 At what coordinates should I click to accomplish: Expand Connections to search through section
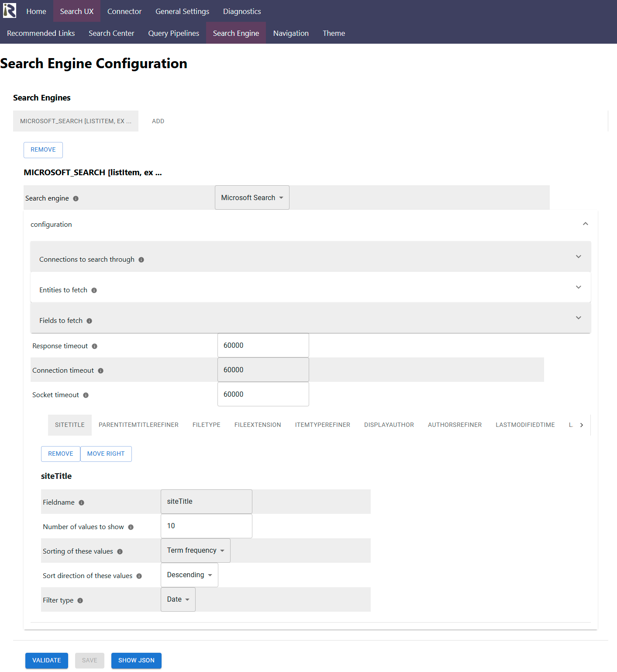[x=310, y=257]
